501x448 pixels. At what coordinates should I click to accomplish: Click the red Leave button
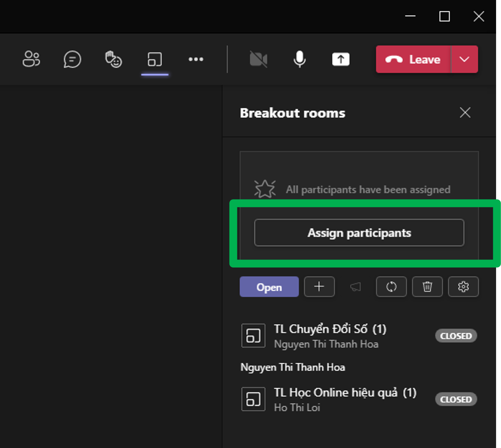(x=413, y=59)
